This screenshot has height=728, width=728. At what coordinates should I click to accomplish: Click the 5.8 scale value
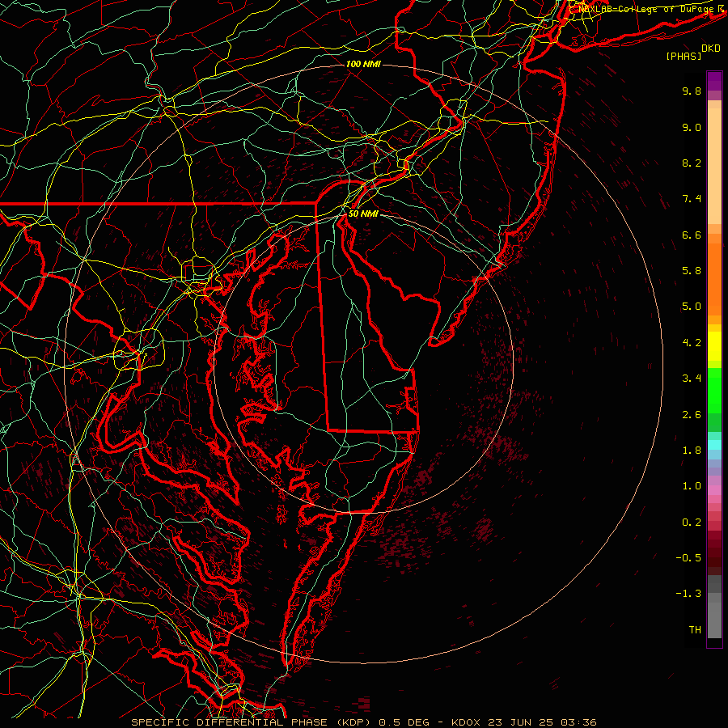coord(692,271)
